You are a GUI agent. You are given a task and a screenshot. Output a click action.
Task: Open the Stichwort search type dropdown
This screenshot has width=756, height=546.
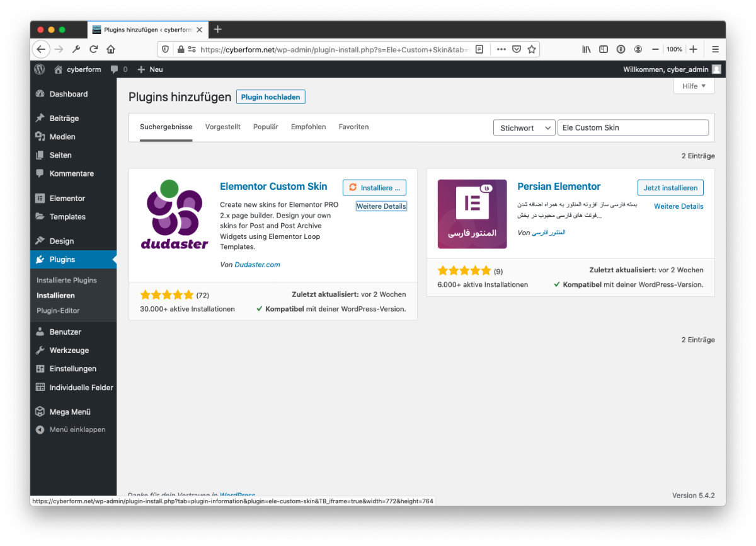coord(524,128)
